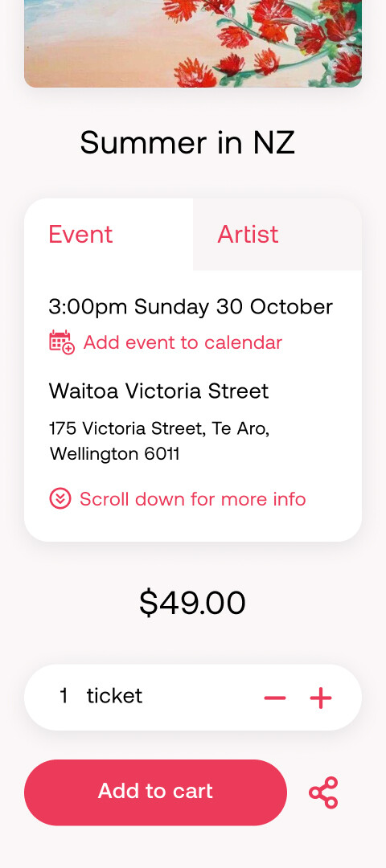This screenshot has width=386, height=868.
Task: Click the Wellington 6011 address line
Action: click(x=115, y=454)
